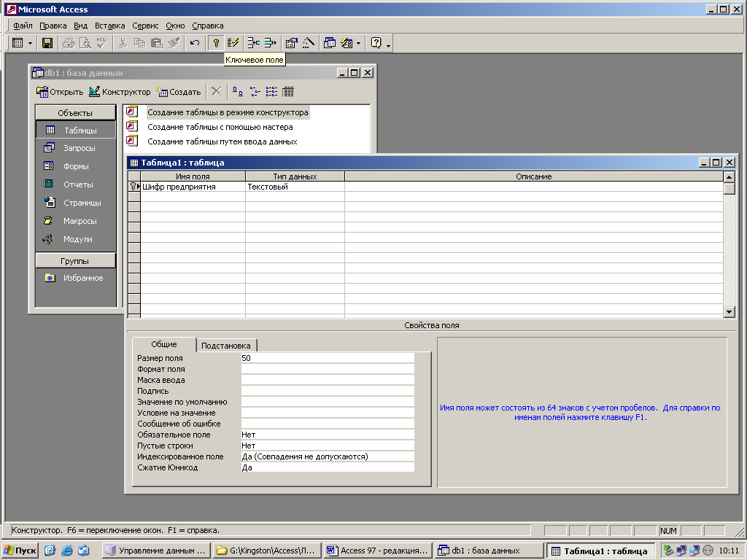Switch db1 window to list view
Screen dimensions: 747x560
click(271, 91)
